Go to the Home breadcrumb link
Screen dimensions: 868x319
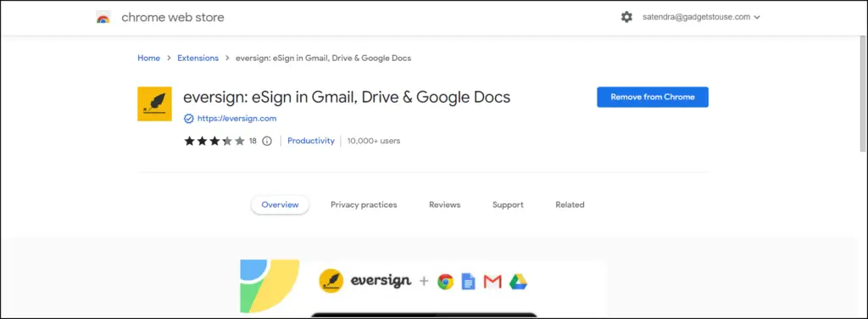149,58
